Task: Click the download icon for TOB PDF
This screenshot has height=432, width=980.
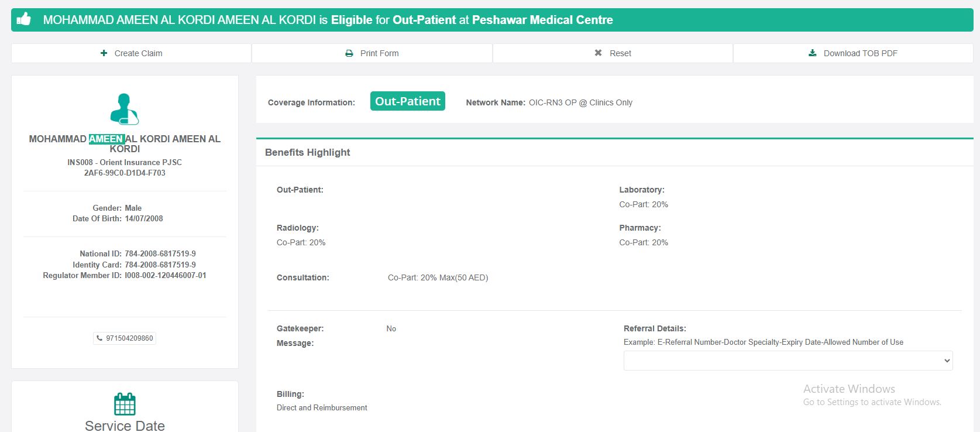Action: click(x=812, y=53)
